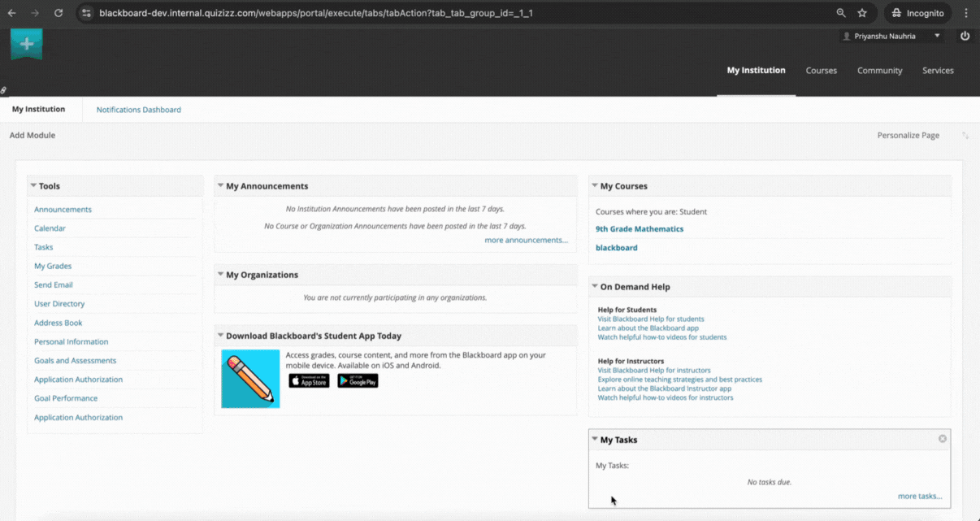
Task: Collapse the On Demand Help module
Action: pos(595,286)
